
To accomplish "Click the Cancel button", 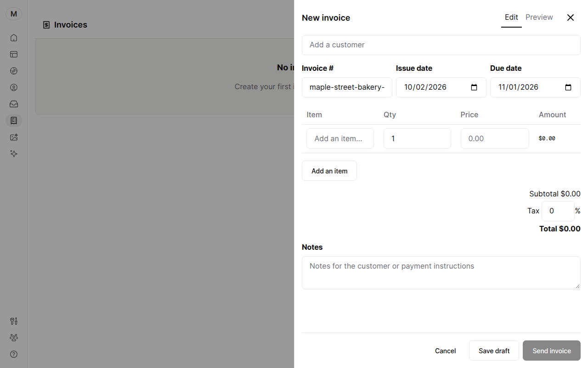I will (x=446, y=351).
